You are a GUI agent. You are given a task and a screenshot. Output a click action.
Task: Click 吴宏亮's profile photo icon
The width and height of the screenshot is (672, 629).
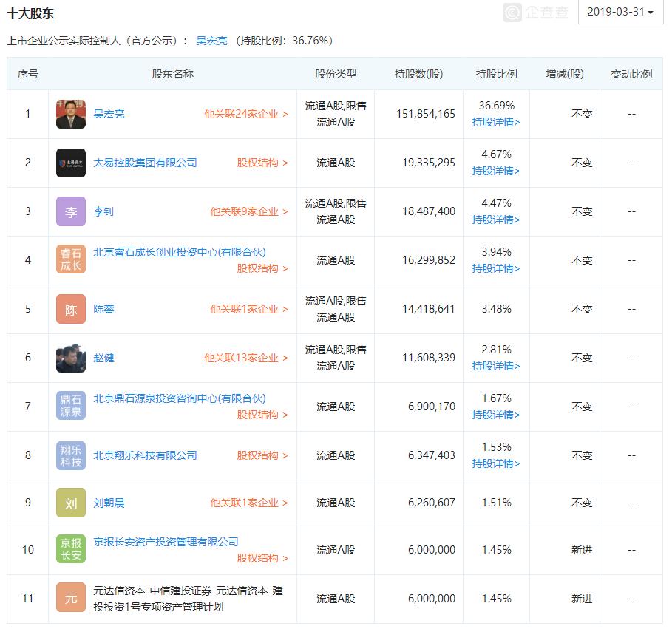pos(70,114)
